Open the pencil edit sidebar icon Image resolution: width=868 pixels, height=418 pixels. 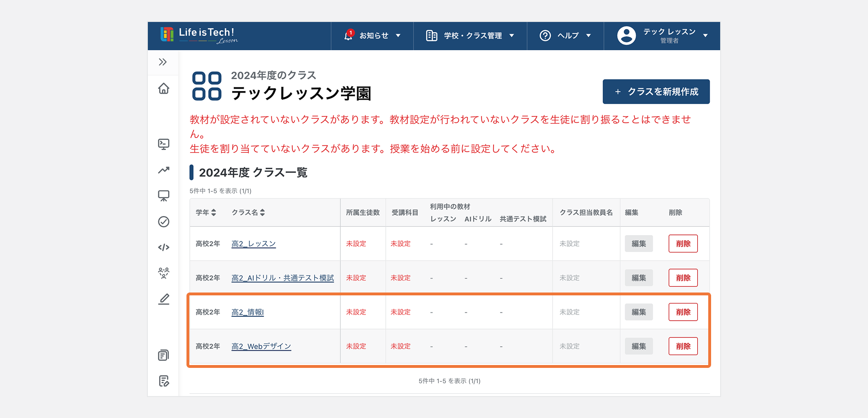point(164,299)
